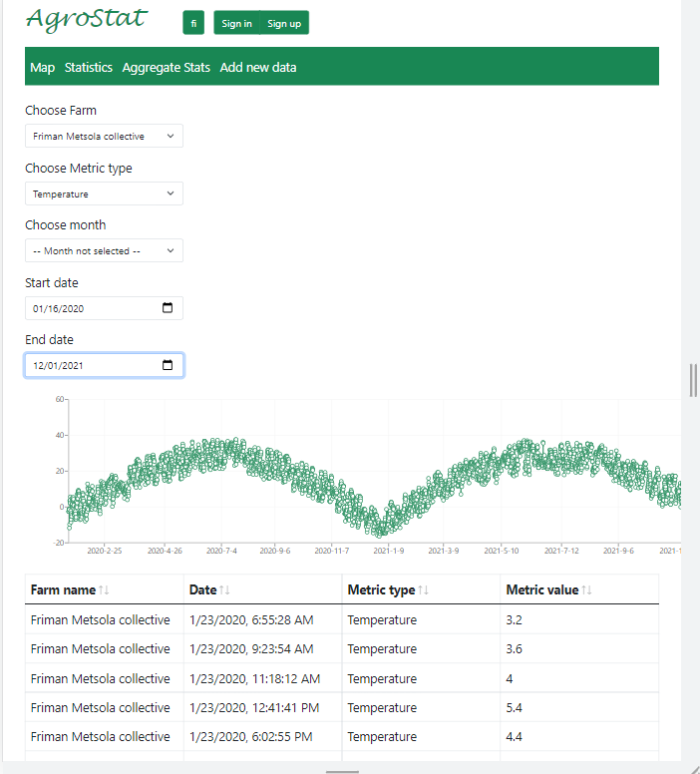This screenshot has width=700, height=774.
Task: Select the 11:18:12 AM date cell
Action: [262, 678]
